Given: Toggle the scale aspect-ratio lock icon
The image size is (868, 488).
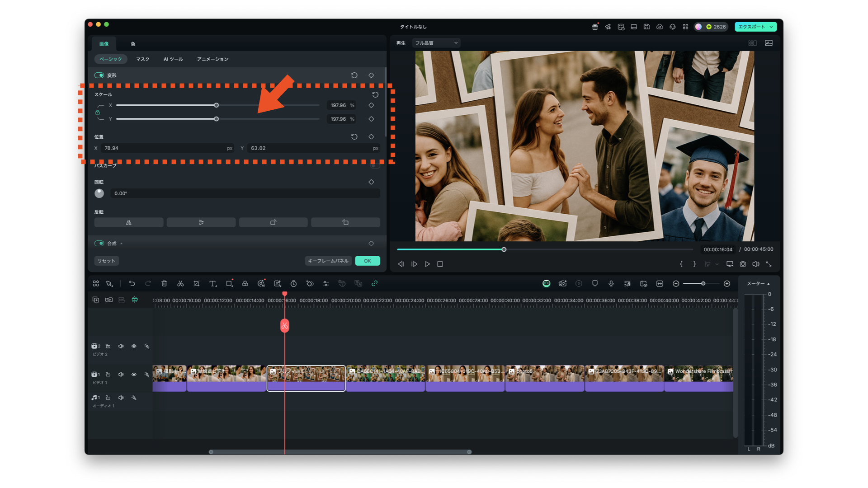Looking at the screenshot, I should (97, 112).
